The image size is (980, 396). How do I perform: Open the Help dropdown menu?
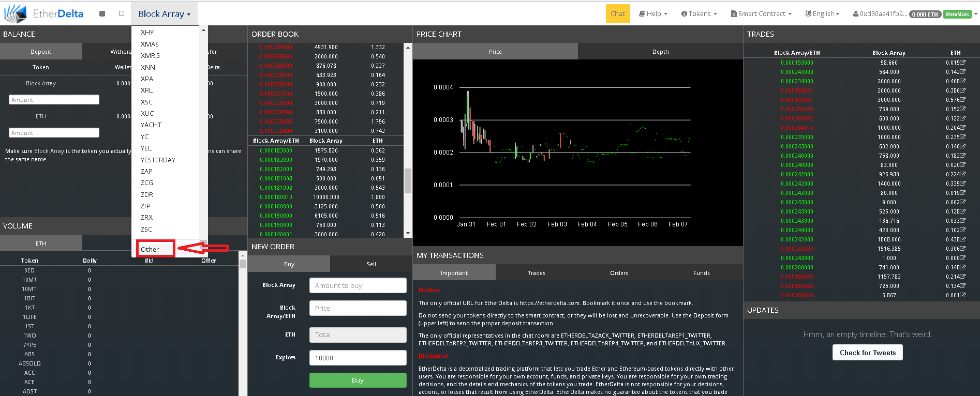pyautogui.click(x=653, y=14)
